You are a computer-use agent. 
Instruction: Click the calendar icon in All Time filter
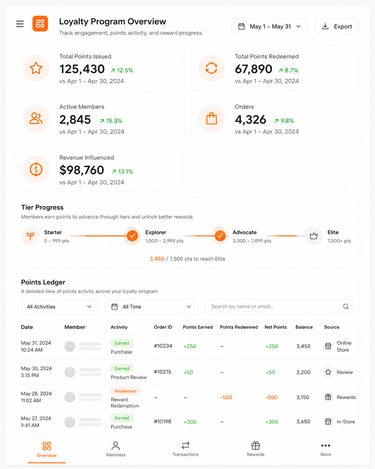[x=114, y=306]
